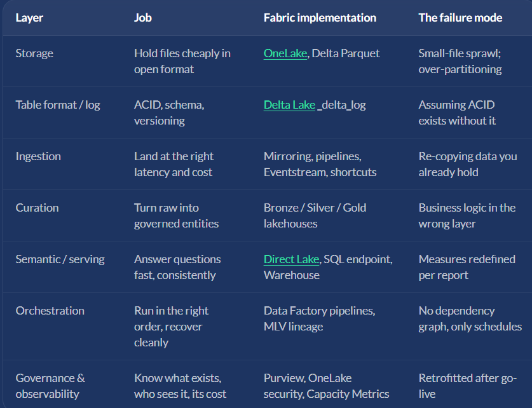Select the Storage row label

coord(34,53)
